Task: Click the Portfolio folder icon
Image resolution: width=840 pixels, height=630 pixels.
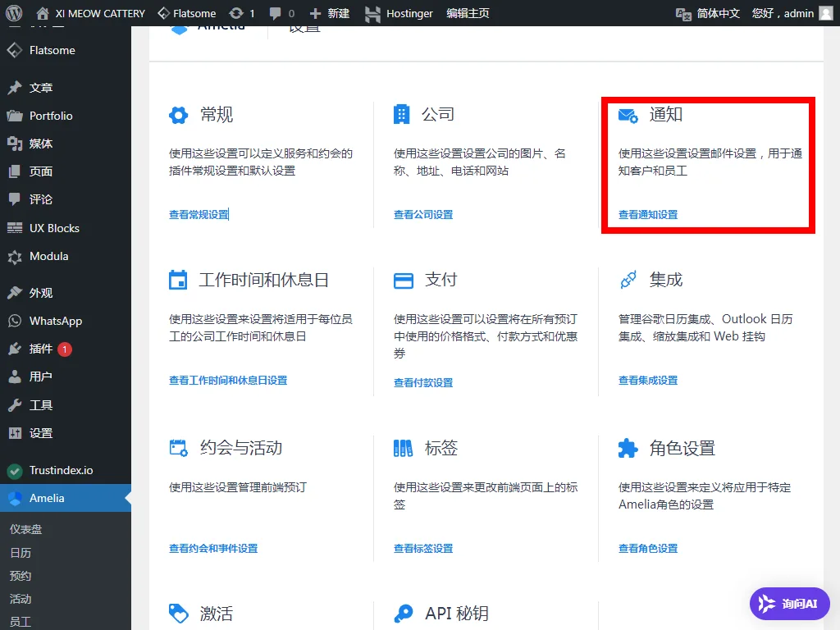Action: click(15, 116)
